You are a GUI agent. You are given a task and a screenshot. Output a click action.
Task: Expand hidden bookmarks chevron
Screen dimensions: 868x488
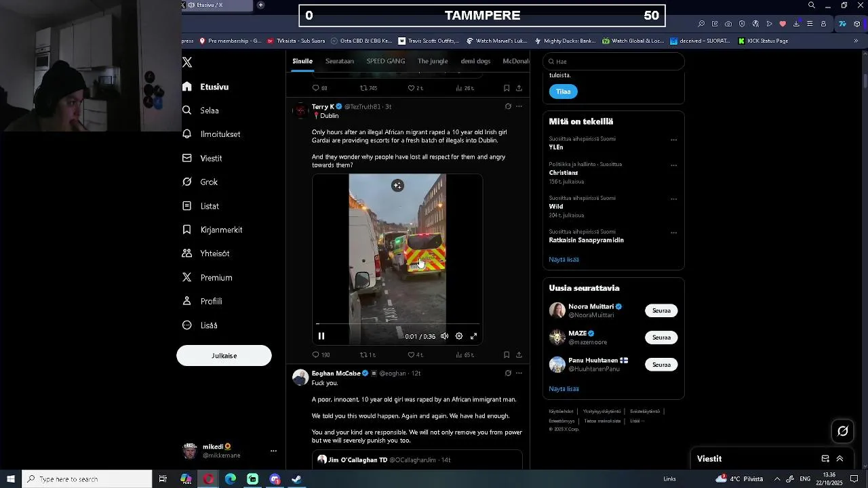(856, 41)
